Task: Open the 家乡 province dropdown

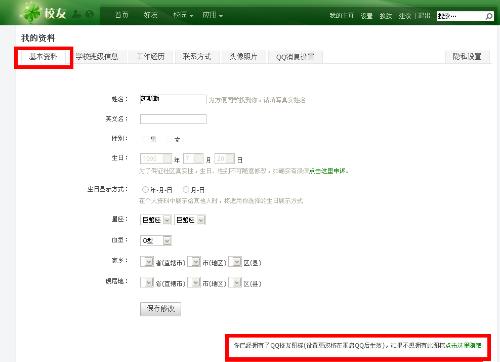Action: click(147, 262)
